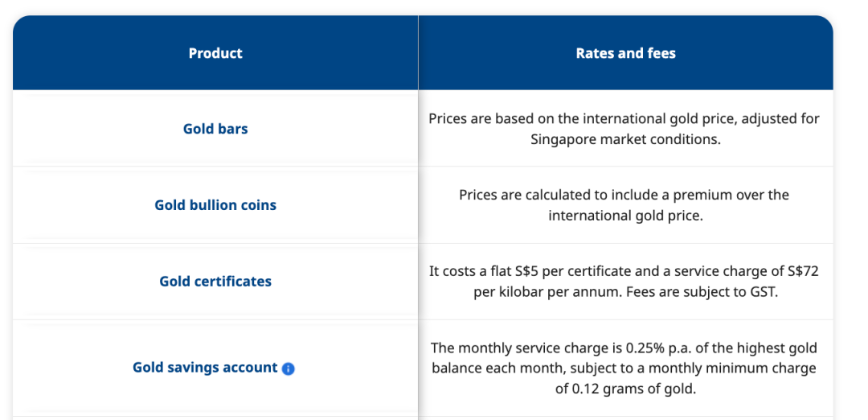The width and height of the screenshot is (868, 420).
Task: Open the Gold savings account link
Action: 205,368
